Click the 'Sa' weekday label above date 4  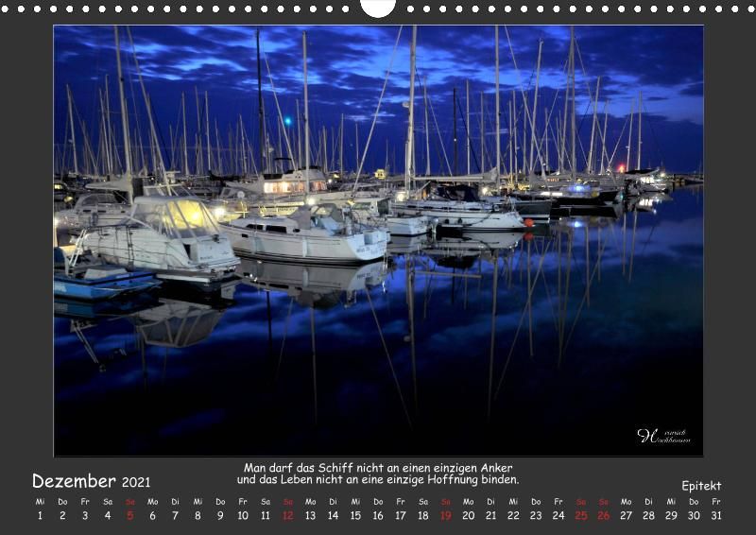click(108, 502)
